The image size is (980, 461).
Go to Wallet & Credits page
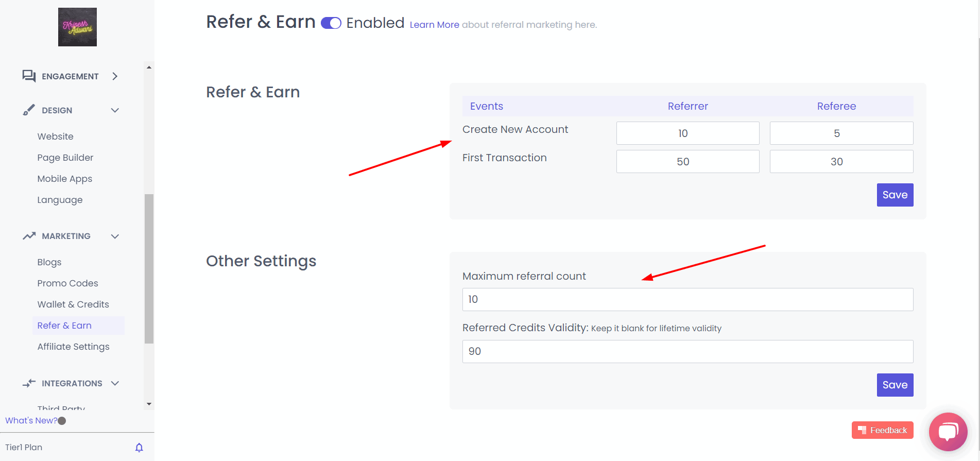73,304
